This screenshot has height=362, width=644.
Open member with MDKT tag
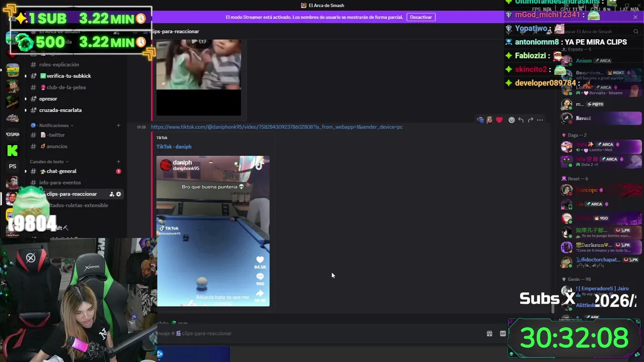tap(601, 75)
